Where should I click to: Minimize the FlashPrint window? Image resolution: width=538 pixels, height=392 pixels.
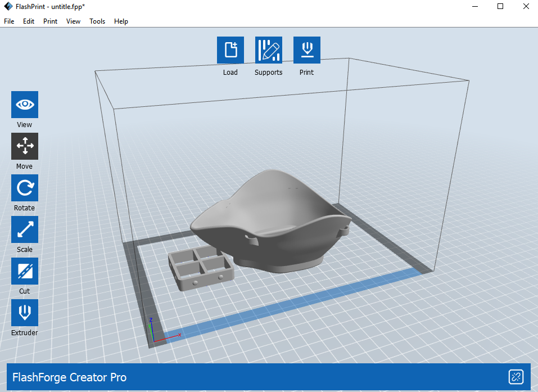point(475,7)
